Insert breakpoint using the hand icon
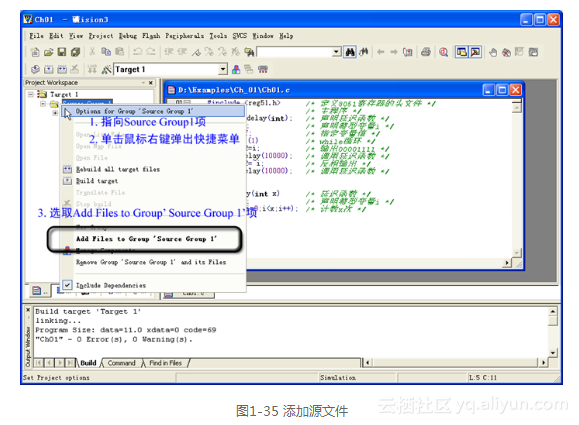 (x=493, y=52)
